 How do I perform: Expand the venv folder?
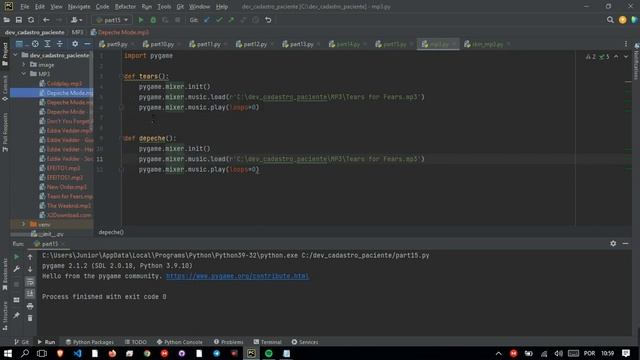pyautogui.click(x=24, y=224)
